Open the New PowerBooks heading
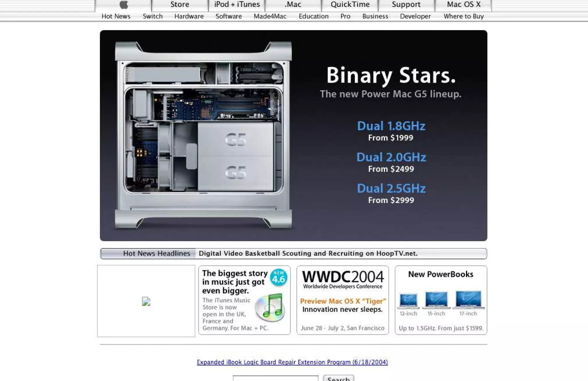Image resolution: width=588 pixels, height=381 pixels. point(441,274)
